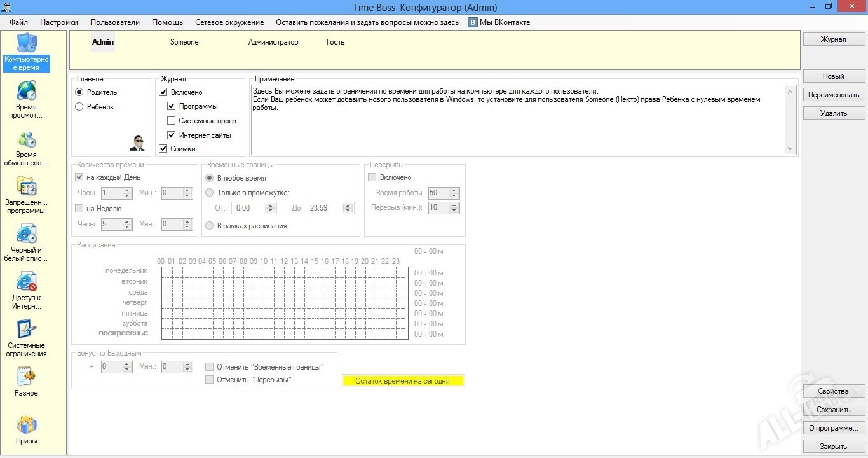Click the Журнал button

833,39
